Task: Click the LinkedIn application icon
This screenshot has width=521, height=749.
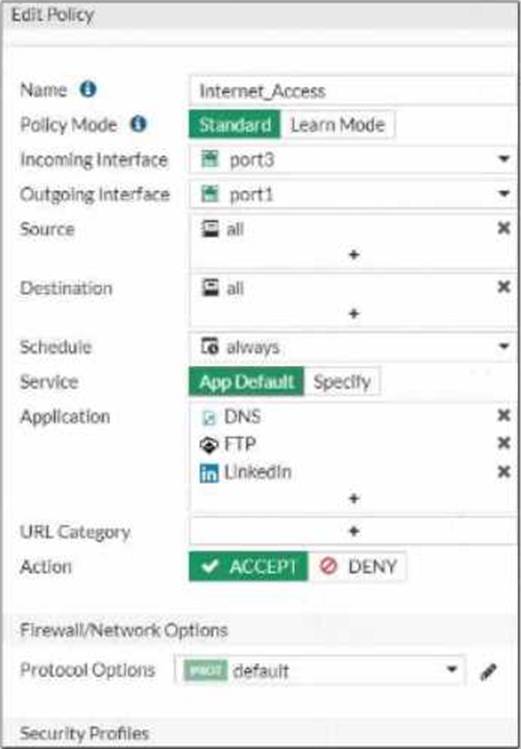Action: [209, 473]
